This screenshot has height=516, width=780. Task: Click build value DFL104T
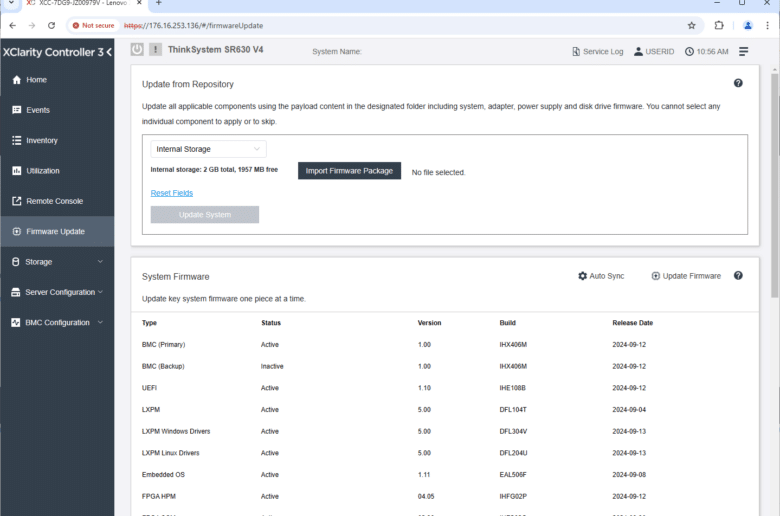[513, 410]
